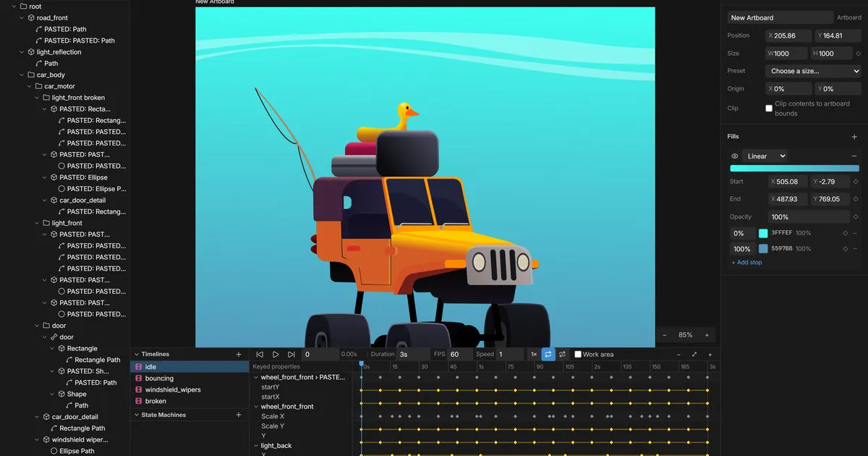Collapse the State Machines section
This screenshot has width=868, height=456.
pyautogui.click(x=135, y=415)
